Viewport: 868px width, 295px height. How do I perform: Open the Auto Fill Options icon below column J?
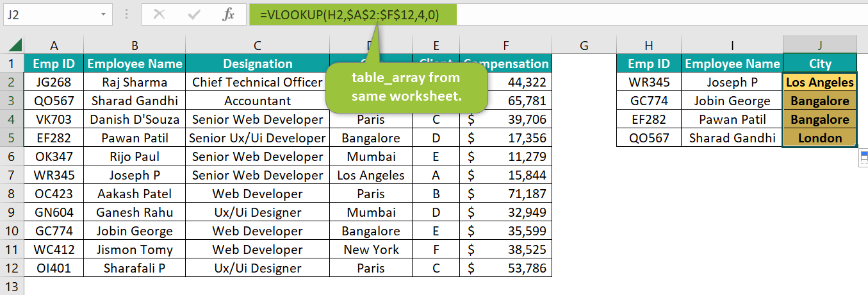tap(864, 158)
